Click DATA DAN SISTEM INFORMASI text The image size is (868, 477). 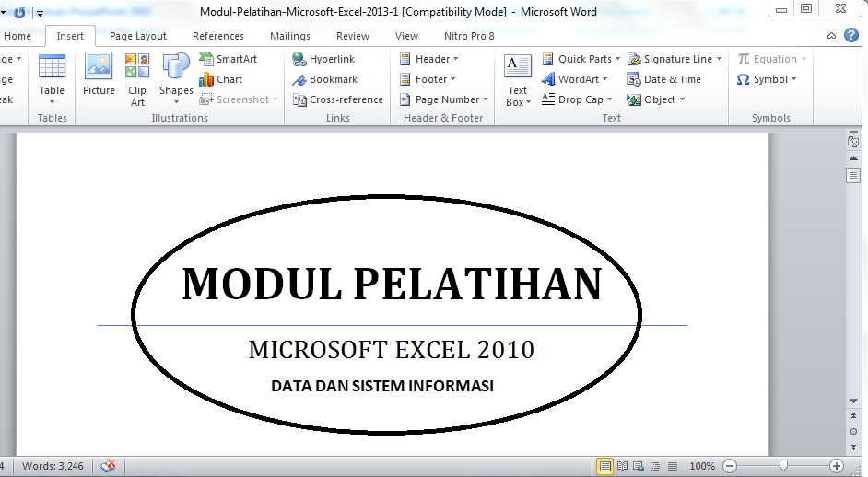(x=382, y=386)
